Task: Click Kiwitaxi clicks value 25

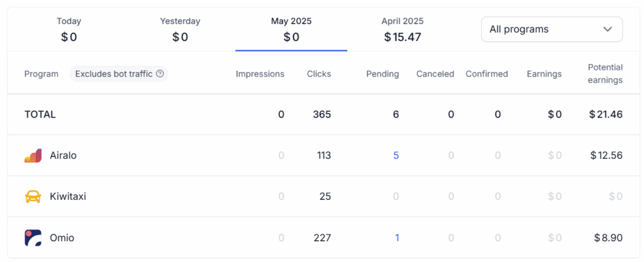Action: point(325,197)
